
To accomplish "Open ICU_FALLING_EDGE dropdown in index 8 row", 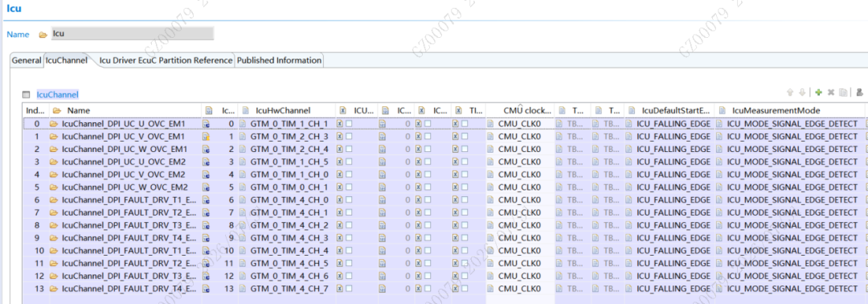I will 669,225.
